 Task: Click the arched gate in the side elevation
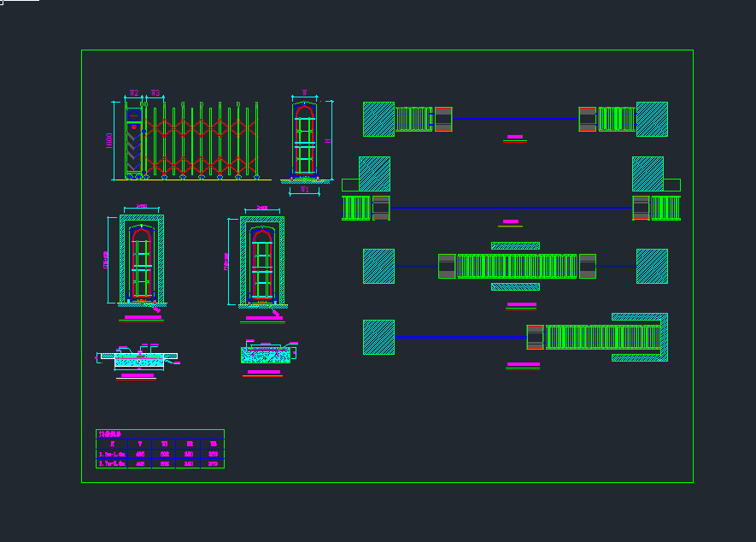pyautogui.click(x=305, y=138)
